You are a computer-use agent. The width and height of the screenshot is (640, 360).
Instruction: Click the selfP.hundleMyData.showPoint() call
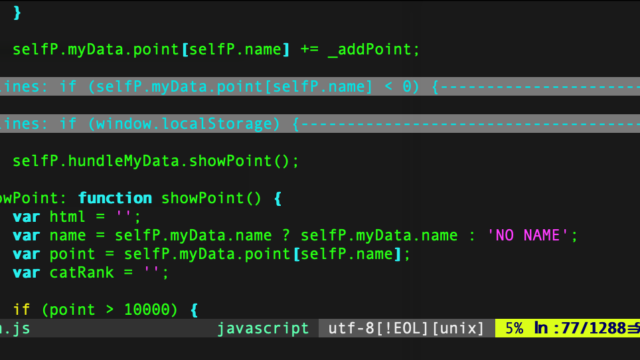pos(156,161)
